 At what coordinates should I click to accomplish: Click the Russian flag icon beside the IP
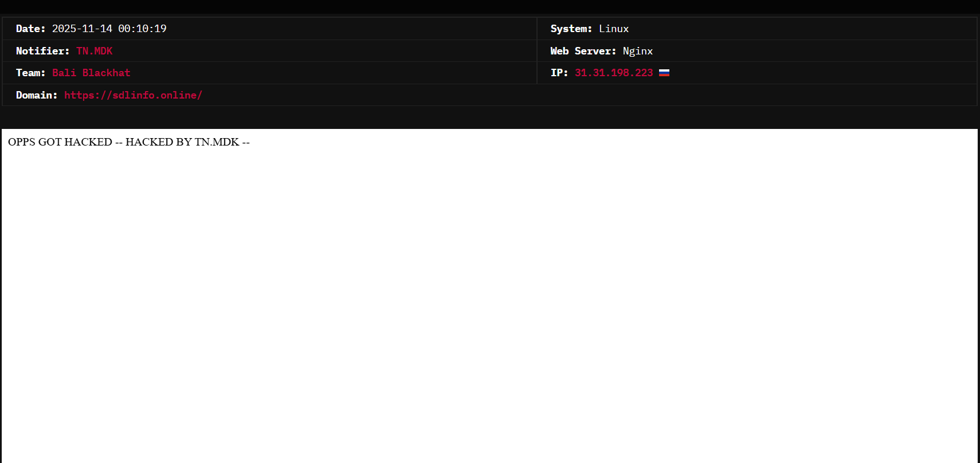click(x=664, y=73)
